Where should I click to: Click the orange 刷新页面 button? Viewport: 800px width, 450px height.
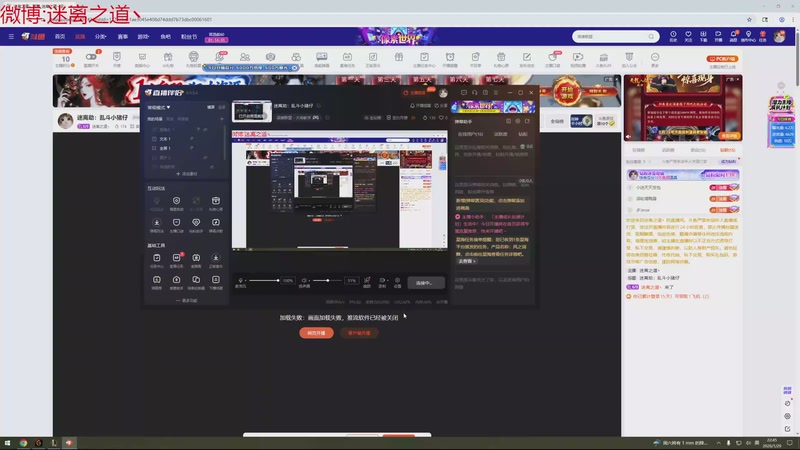click(x=316, y=333)
